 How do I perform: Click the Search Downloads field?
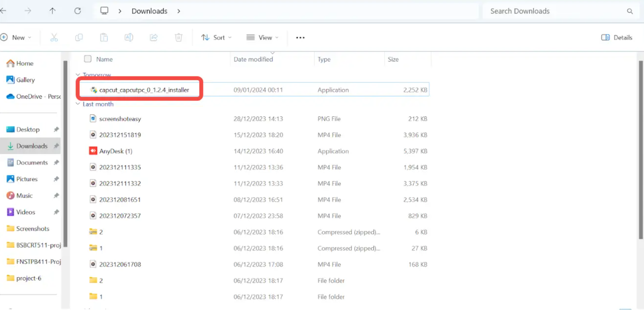click(556, 11)
